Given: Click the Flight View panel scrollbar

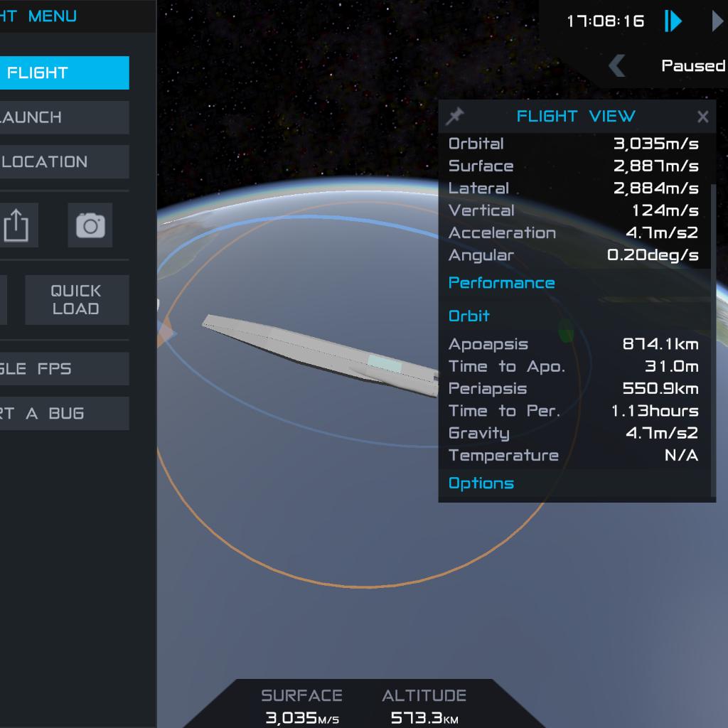Looking at the screenshot, I should (x=713, y=340).
